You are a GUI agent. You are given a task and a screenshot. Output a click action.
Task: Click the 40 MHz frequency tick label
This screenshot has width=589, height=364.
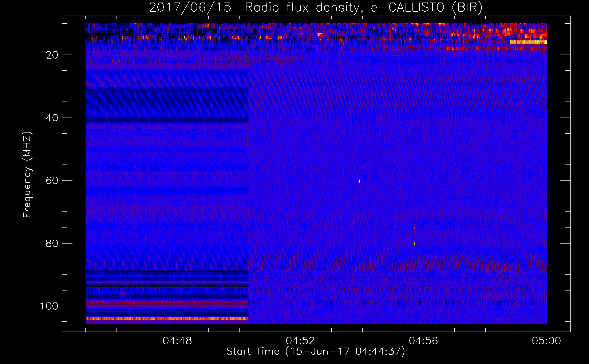[52, 118]
